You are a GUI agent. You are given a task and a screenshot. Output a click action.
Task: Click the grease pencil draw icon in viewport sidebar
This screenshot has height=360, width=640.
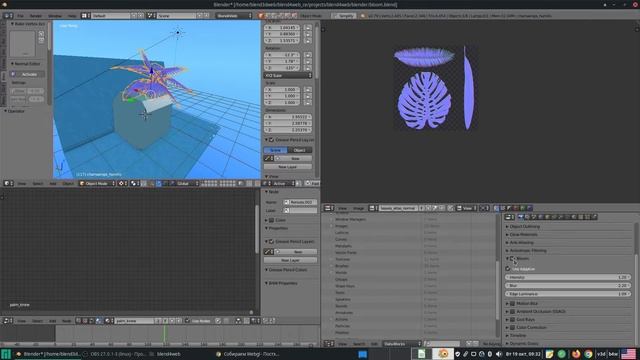269,158
